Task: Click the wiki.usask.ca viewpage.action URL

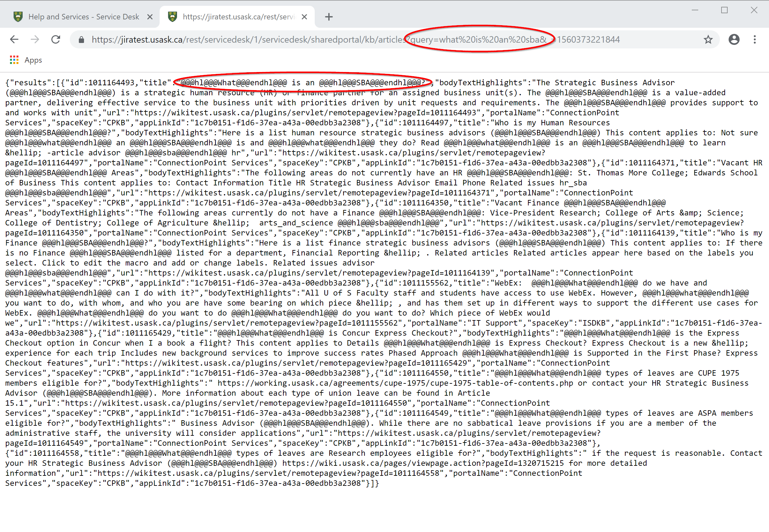Action: 423,463
